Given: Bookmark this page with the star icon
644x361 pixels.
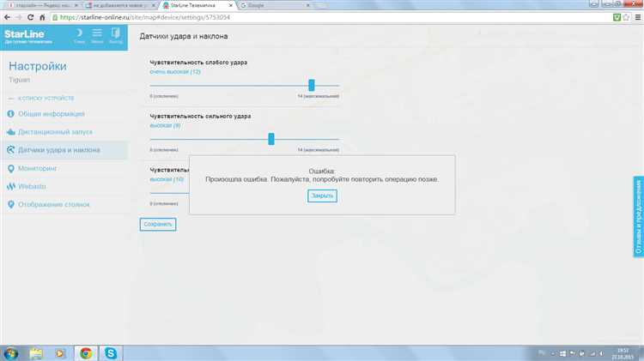Looking at the screenshot, I should [626, 17].
